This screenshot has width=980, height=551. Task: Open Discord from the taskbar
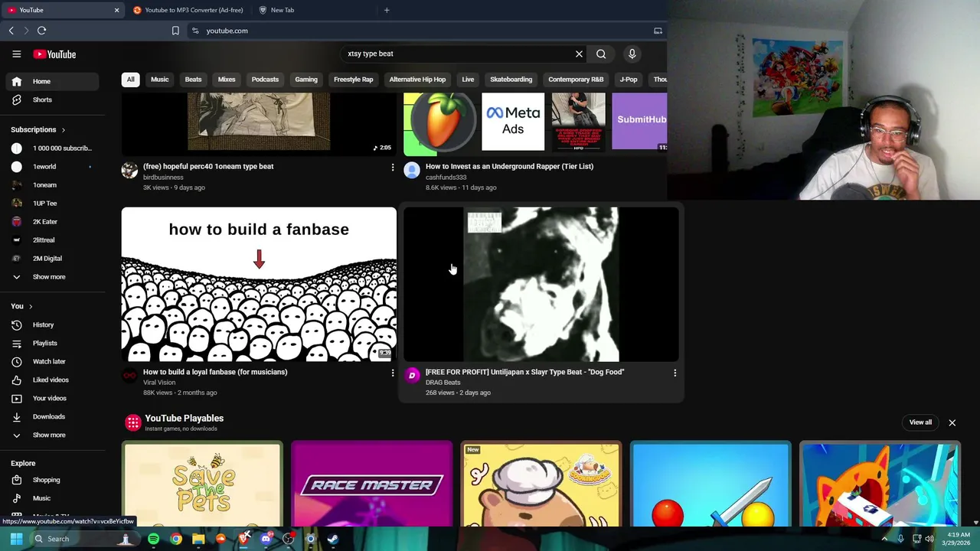(x=266, y=539)
